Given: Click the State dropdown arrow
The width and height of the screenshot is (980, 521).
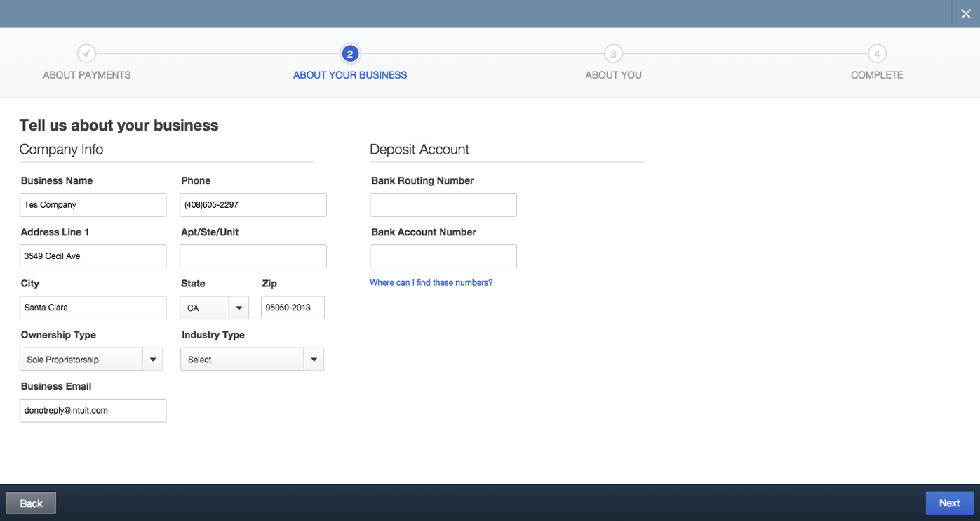Looking at the screenshot, I should [x=239, y=308].
